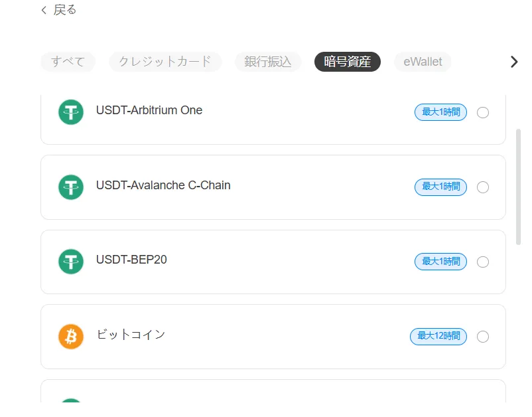Viewport: 532px width, 417px height.
Task: Click the 最大1時間 badge on USDT-BEP20
Action: click(440, 262)
